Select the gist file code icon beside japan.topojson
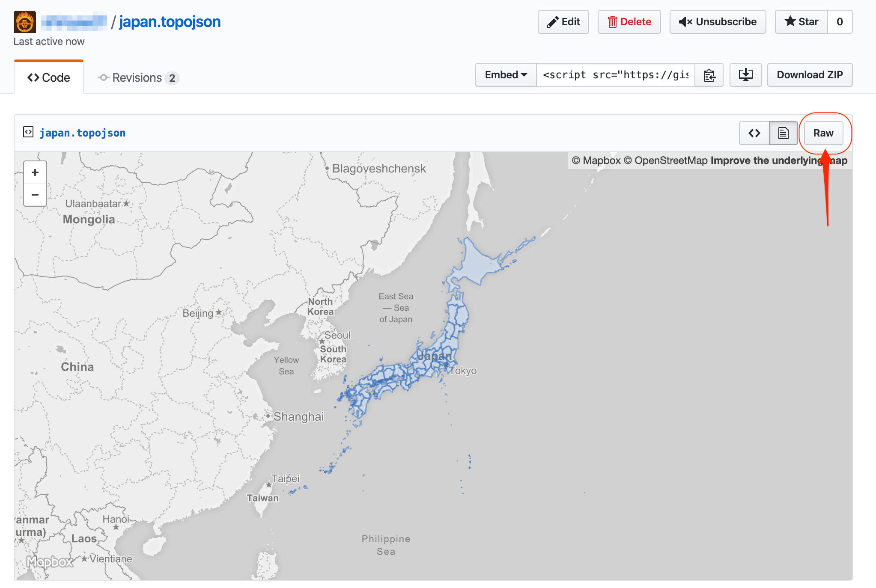 click(28, 132)
